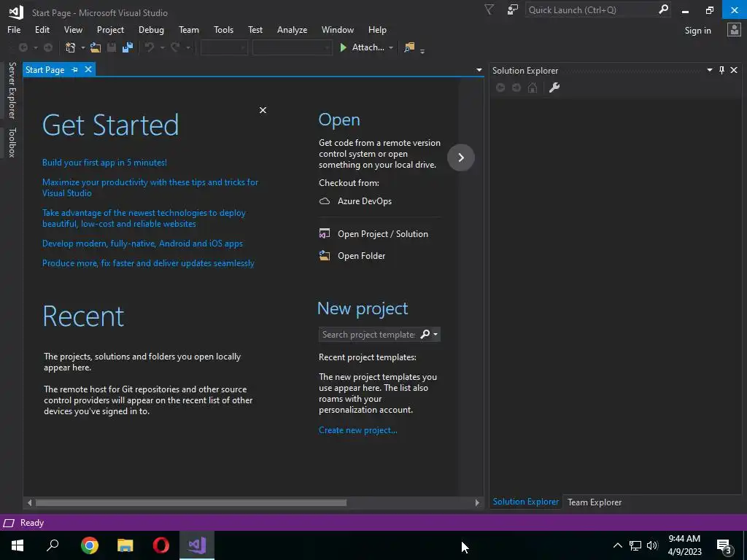Click the Open File toolbar icon

96,47
